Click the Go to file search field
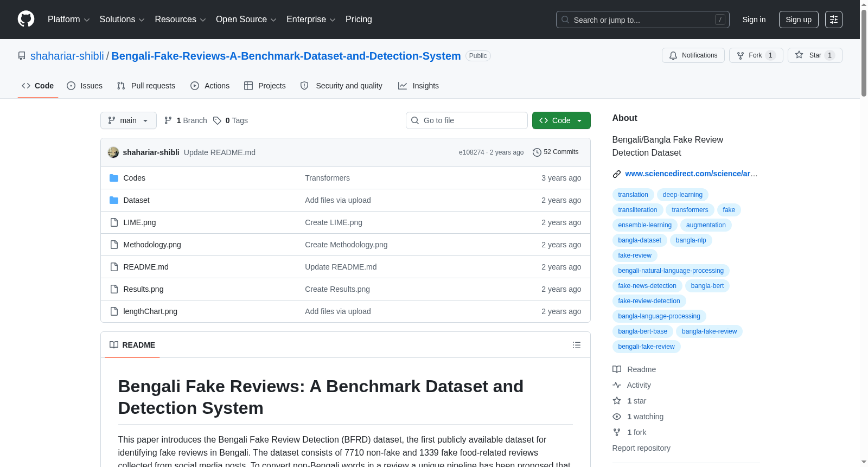 [x=467, y=120]
